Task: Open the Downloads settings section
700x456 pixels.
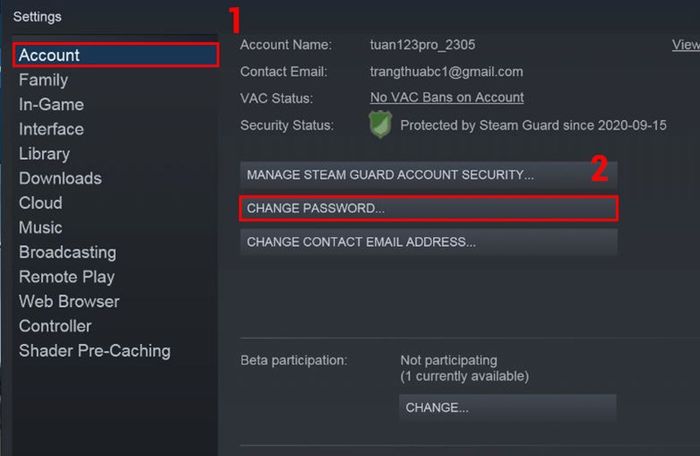Action: 60,178
